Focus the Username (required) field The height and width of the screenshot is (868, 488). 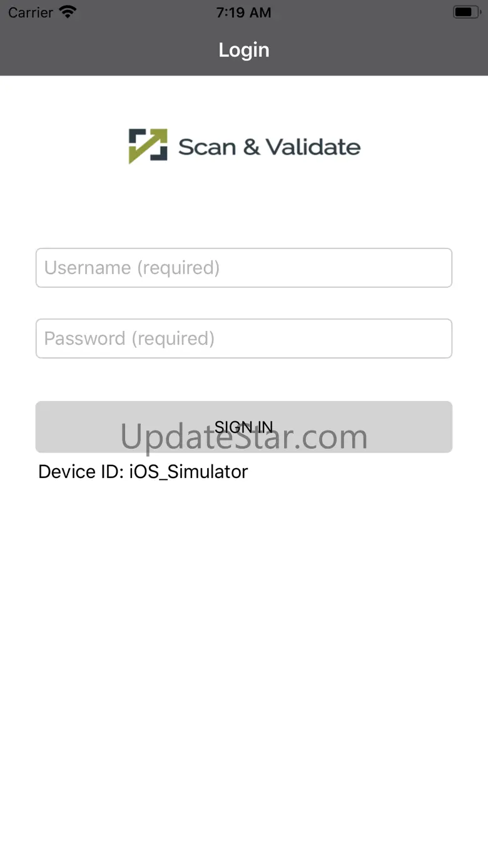(244, 268)
